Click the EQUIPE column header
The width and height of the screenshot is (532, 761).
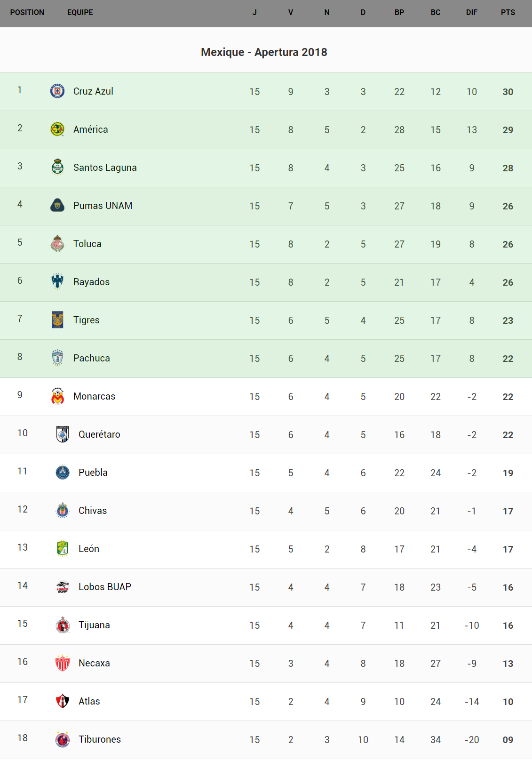tap(80, 13)
